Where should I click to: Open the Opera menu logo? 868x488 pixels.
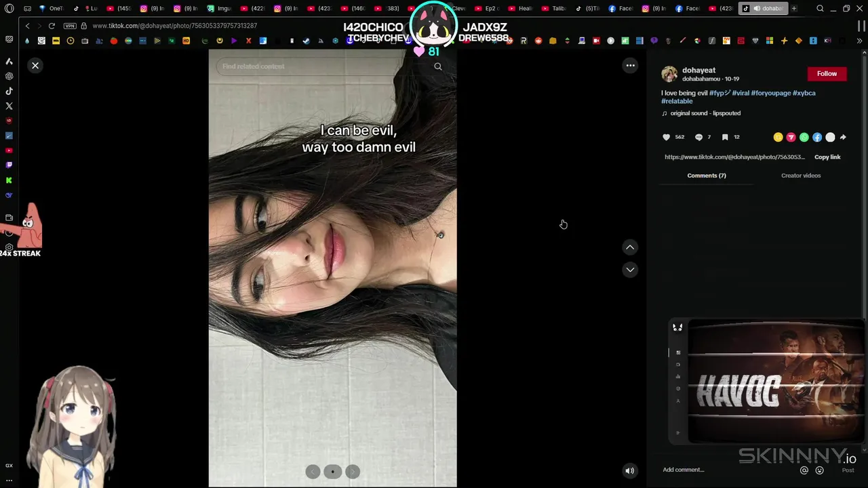pos(9,9)
